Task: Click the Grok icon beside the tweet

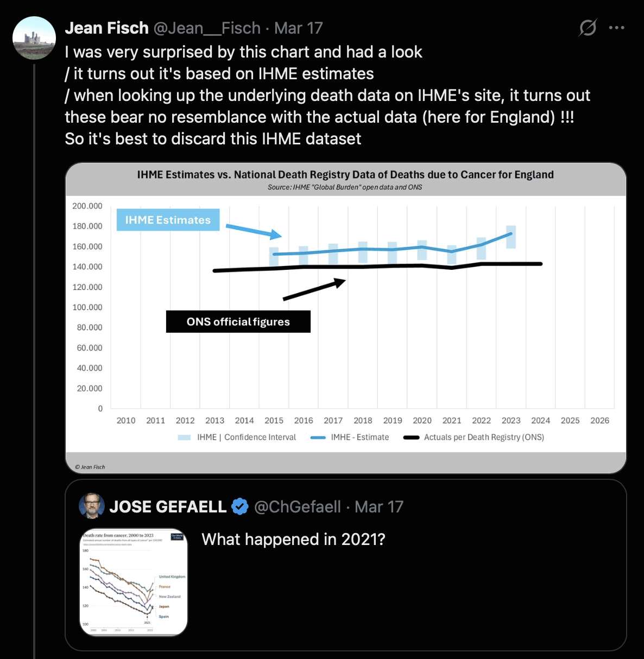Action: pyautogui.click(x=588, y=27)
